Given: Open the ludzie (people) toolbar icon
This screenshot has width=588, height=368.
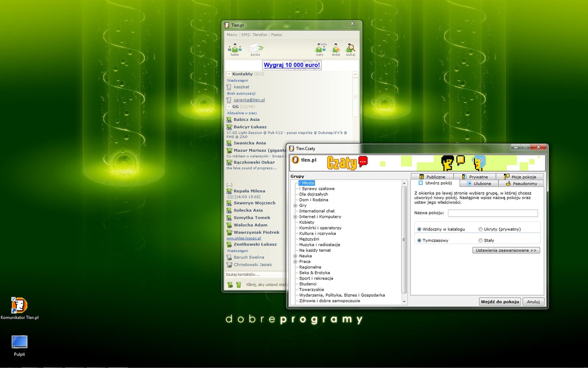Looking at the screenshot, I should pos(234,49).
